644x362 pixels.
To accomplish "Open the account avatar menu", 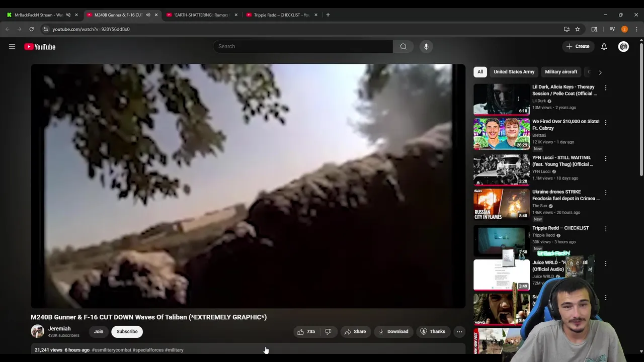I will tap(623, 47).
